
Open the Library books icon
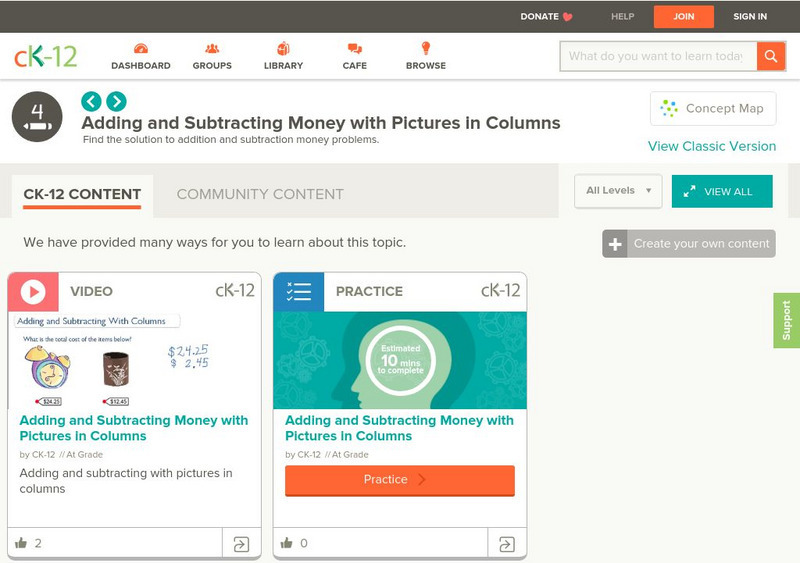(283, 49)
